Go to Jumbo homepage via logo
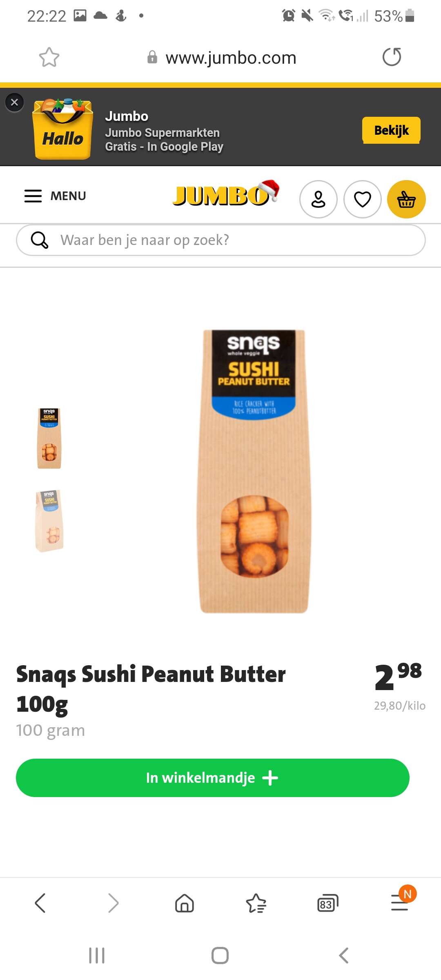The width and height of the screenshot is (441, 980). pyautogui.click(x=226, y=193)
